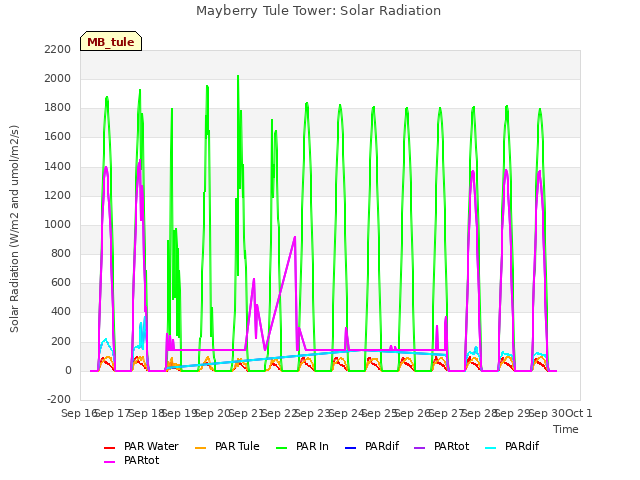Click the Sep 30 x-axis tick label

(x=547, y=413)
